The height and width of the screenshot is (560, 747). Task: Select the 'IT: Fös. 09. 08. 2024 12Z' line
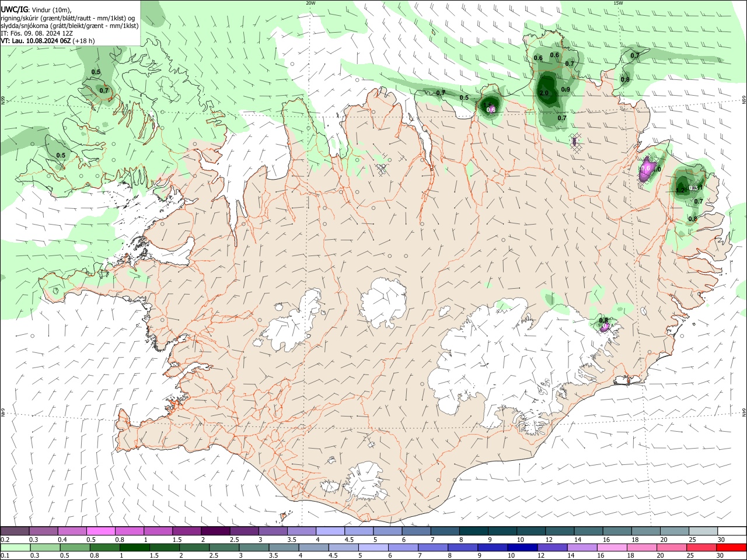pos(37,34)
